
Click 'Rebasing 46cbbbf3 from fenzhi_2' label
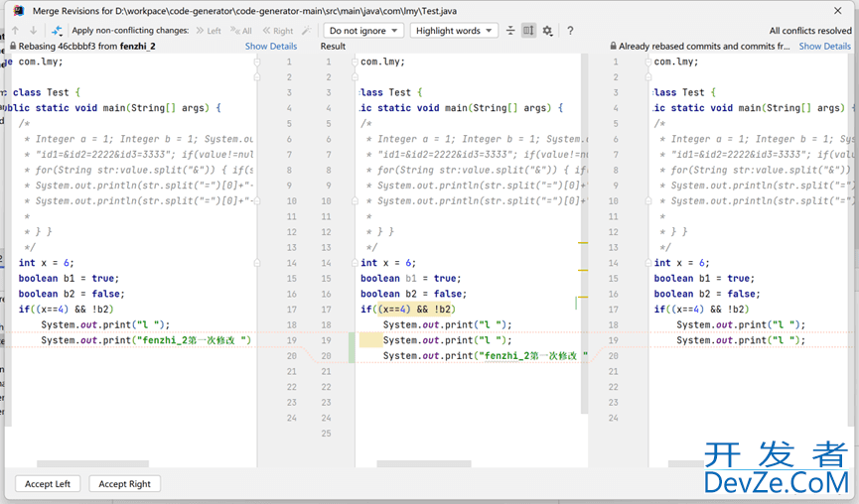(x=87, y=47)
